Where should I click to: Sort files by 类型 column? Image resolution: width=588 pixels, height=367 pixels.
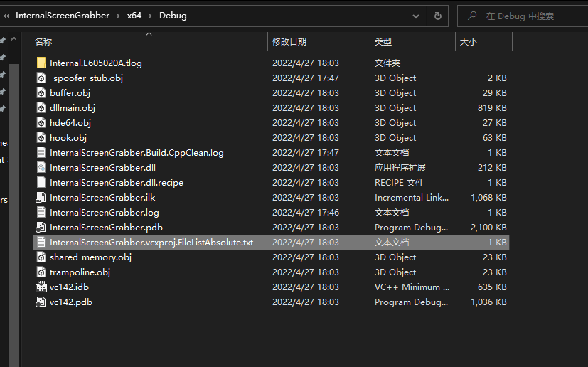(x=383, y=42)
